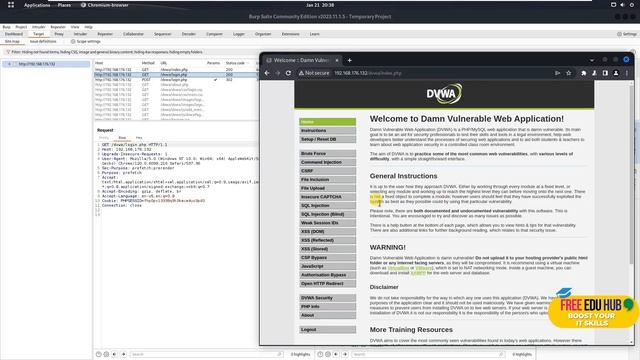Viewport: 640px width, 360px height.
Task: Open Chromium tab search dropdown arrow
Action: pos(591,60)
